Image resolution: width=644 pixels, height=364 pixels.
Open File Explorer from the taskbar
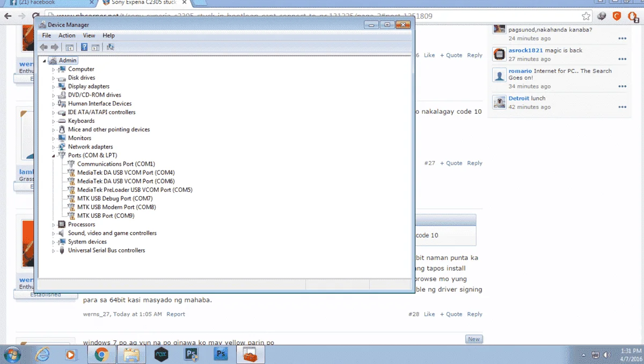(131, 354)
